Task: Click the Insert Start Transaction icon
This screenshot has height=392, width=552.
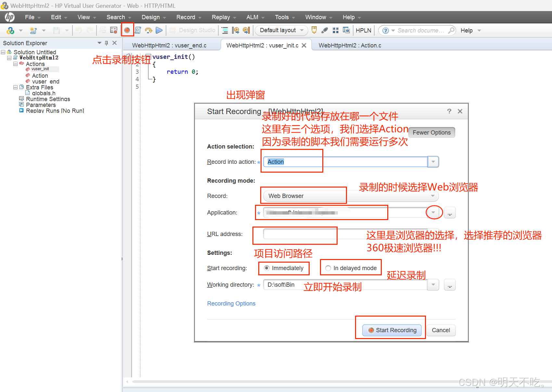Action: [x=236, y=30]
